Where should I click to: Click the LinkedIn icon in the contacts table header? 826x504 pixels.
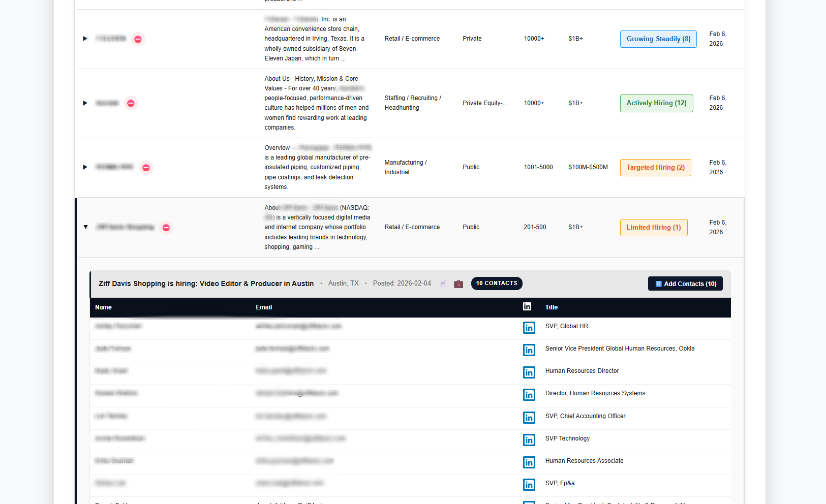pyautogui.click(x=527, y=306)
